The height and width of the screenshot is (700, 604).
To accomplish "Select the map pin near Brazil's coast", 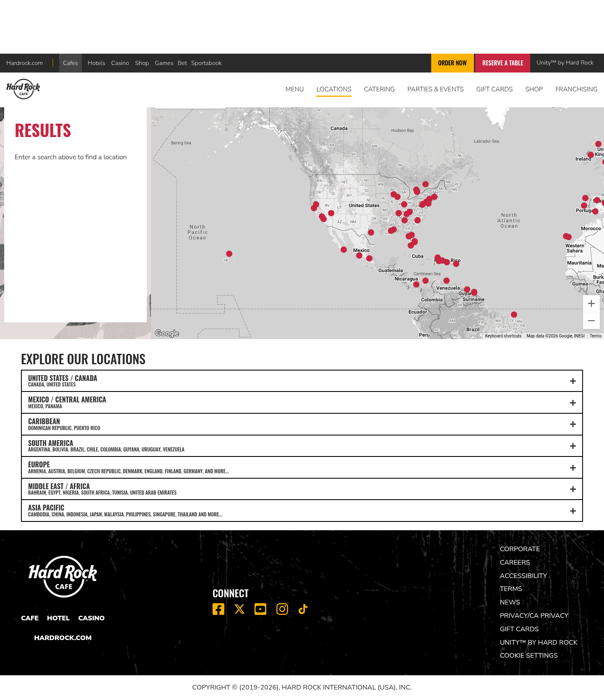I will pyautogui.click(x=514, y=314).
